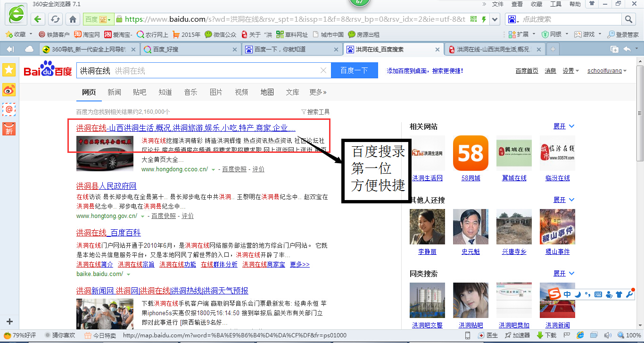Open the schoolfuyang account dropdown
This screenshot has width=644, height=343.
coord(607,71)
